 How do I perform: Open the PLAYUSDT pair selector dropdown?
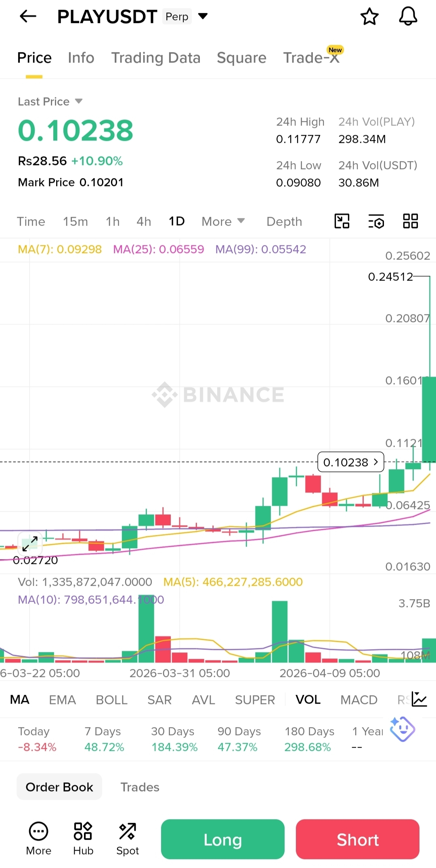[x=203, y=16]
